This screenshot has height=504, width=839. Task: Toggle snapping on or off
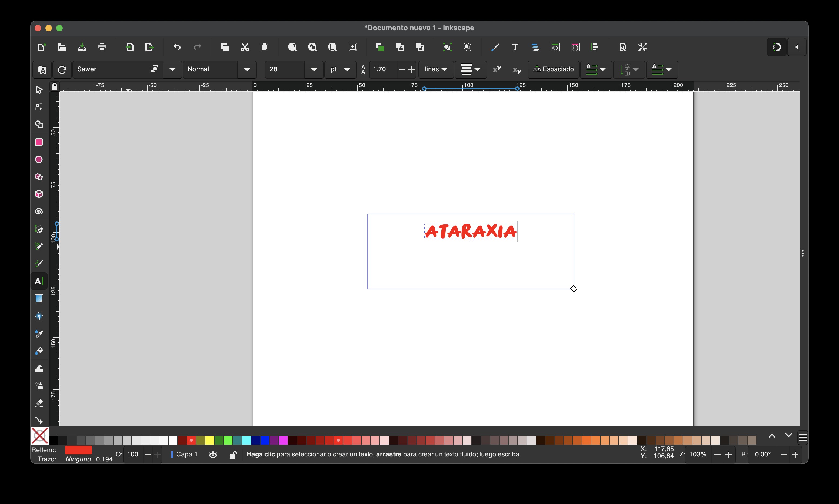pyautogui.click(x=777, y=47)
